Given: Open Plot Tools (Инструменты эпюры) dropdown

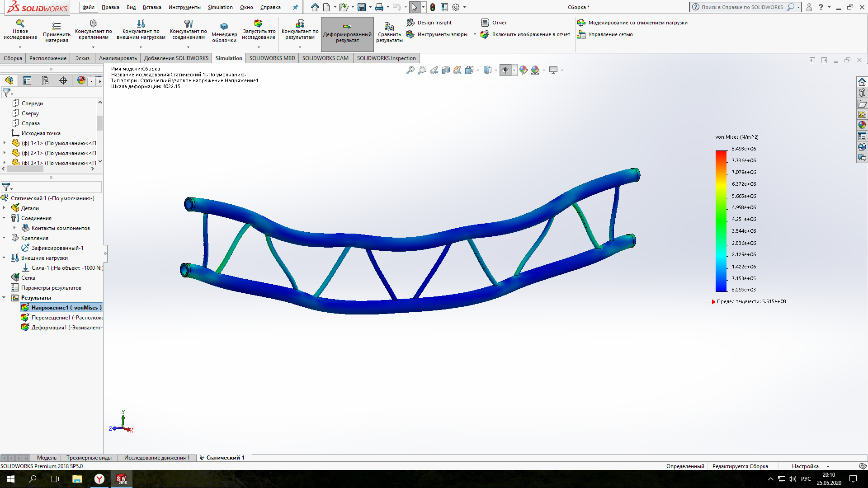Looking at the screenshot, I should click(474, 34).
